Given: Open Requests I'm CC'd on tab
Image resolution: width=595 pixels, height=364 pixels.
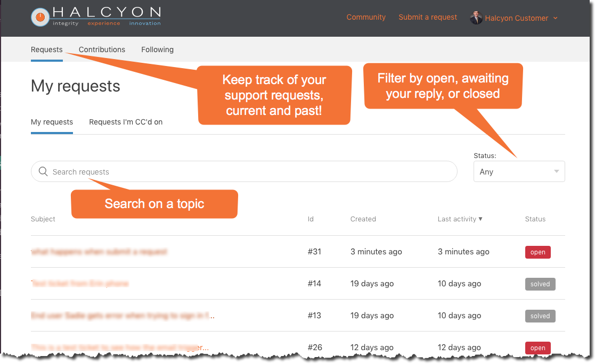Looking at the screenshot, I should [126, 122].
